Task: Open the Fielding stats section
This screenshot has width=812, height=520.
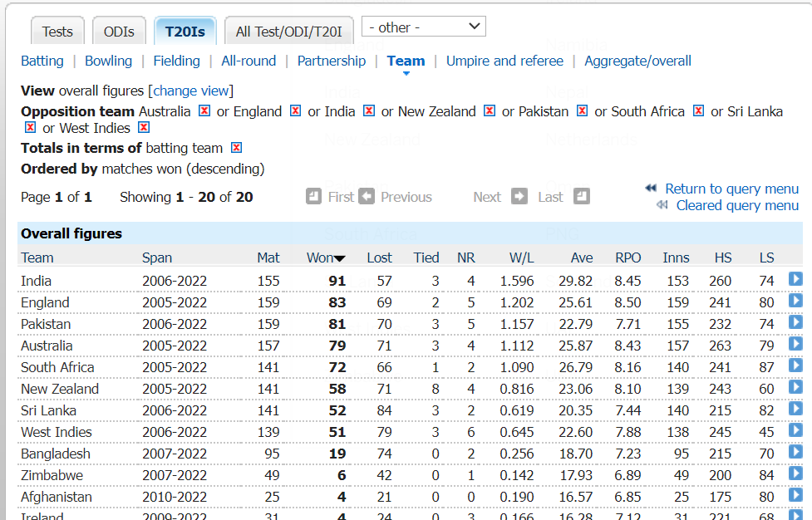Action: coord(176,61)
